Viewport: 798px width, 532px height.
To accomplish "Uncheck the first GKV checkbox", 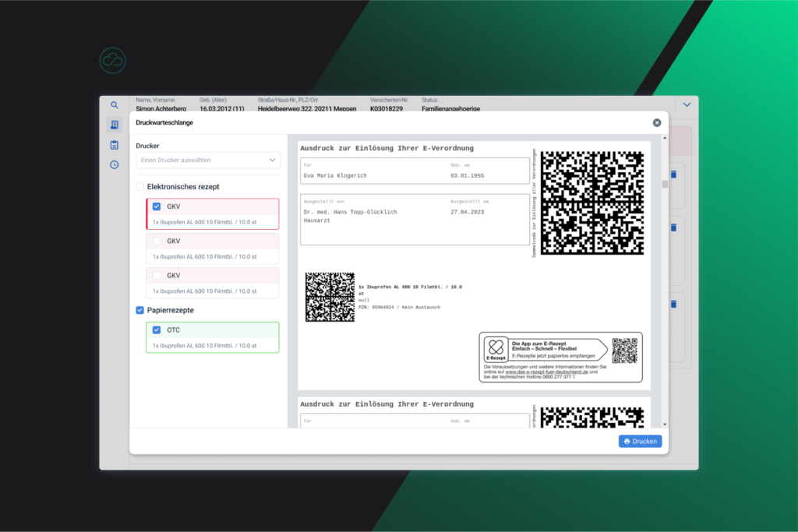I will [157, 206].
